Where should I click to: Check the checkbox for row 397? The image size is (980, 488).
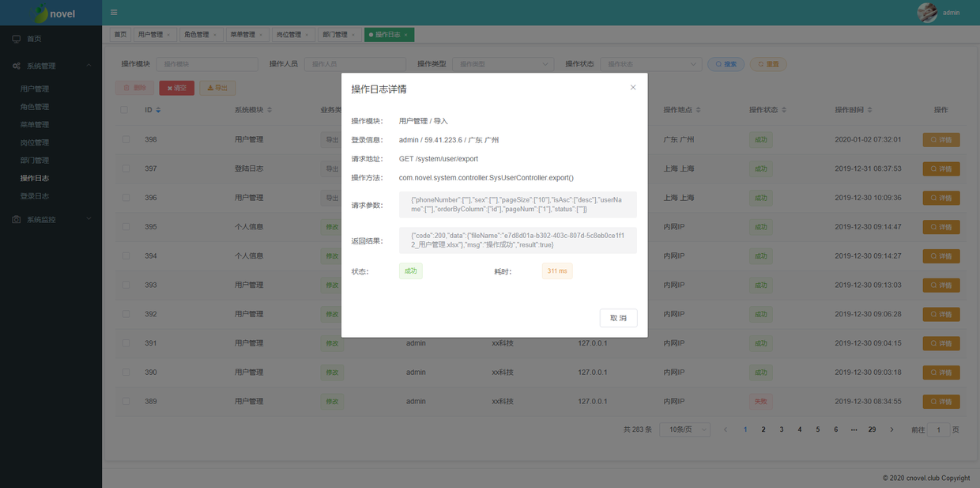tap(126, 168)
